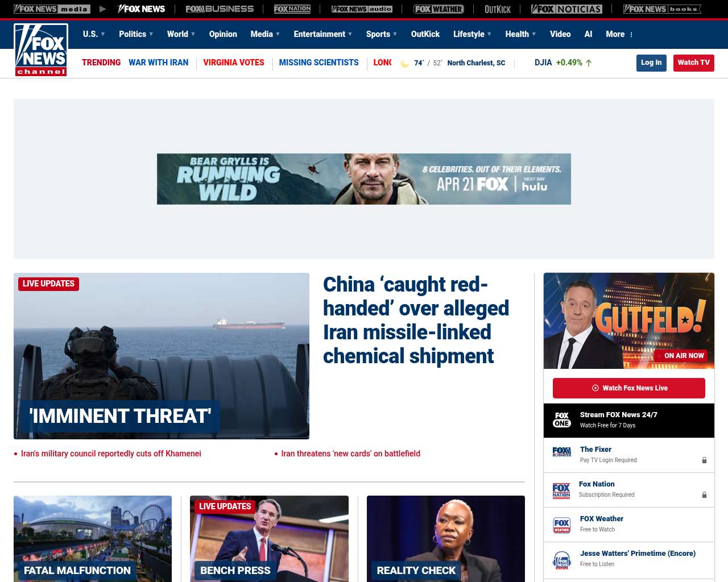Screen dimensions: 728x582
Task: Click 'Subscription Required' under Fox Nation
Action: (606, 494)
